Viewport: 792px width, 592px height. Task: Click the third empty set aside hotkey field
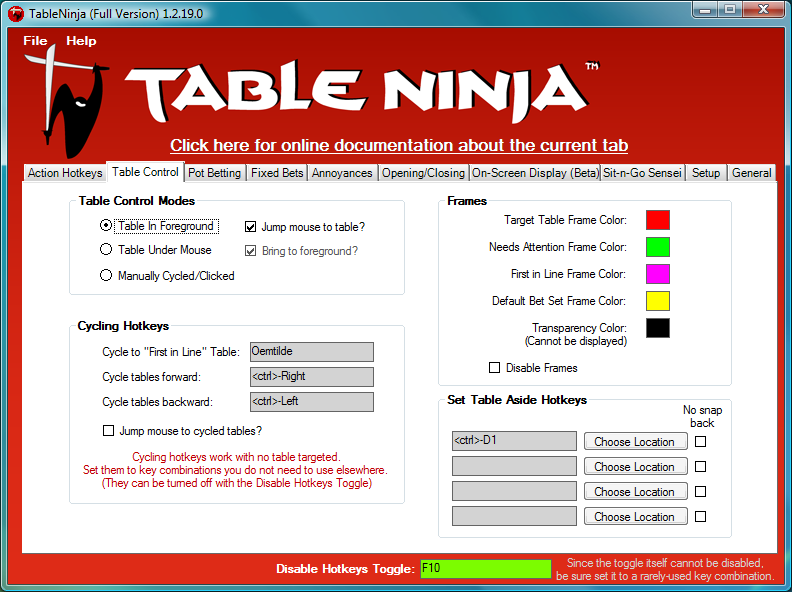514,490
